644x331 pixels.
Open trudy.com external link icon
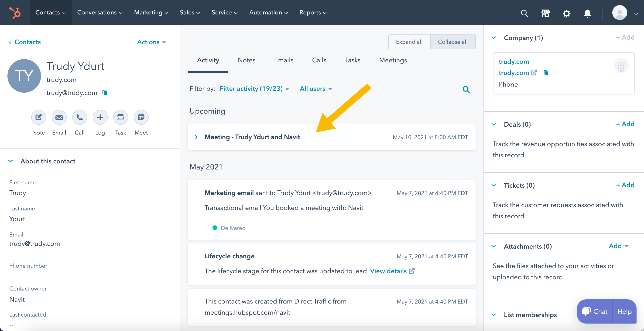point(534,73)
